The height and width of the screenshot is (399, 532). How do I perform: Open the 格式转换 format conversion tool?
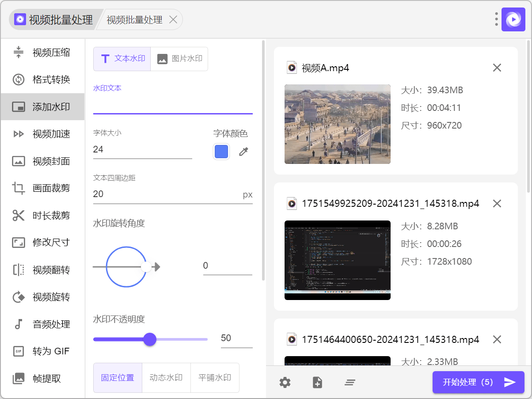pyautogui.click(x=42, y=80)
